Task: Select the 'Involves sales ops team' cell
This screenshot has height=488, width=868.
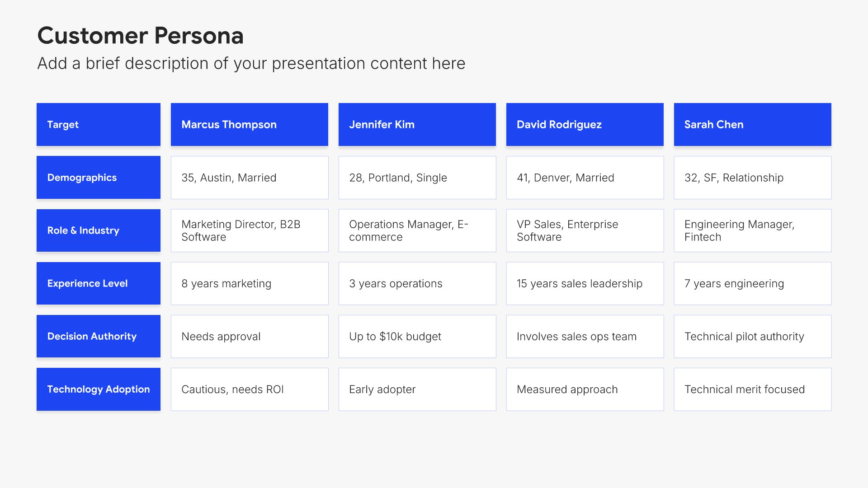Action: [585, 336]
